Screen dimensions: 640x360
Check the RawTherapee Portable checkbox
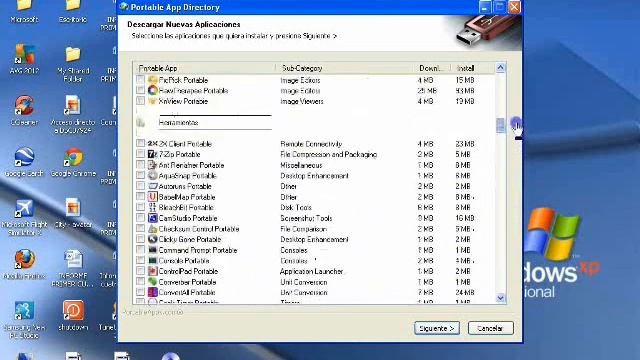click(140, 90)
